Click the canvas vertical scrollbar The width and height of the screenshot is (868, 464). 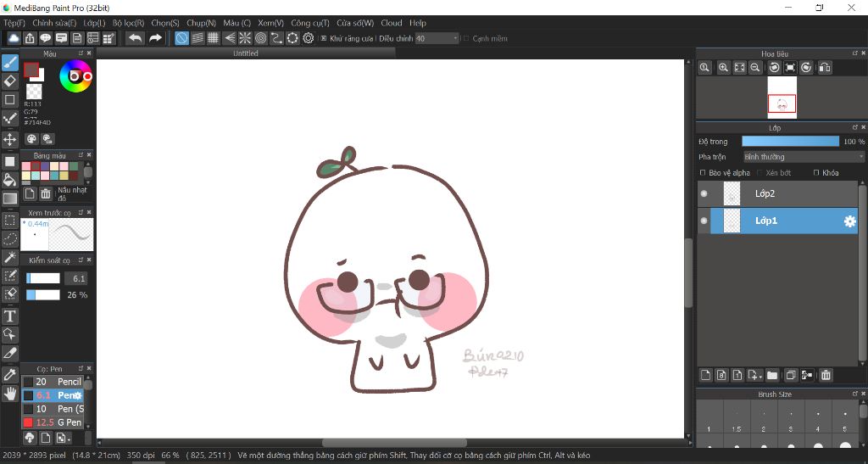(x=688, y=273)
